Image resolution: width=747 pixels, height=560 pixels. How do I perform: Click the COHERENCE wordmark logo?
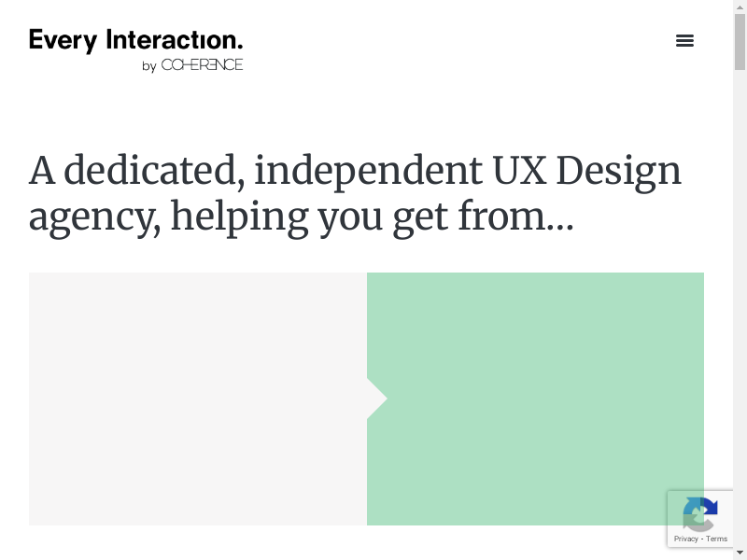click(202, 64)
